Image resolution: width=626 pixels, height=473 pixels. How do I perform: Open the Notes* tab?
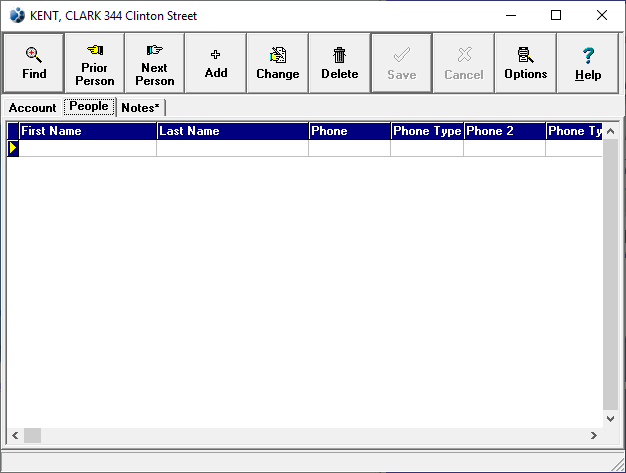click(x=140, y=108)
